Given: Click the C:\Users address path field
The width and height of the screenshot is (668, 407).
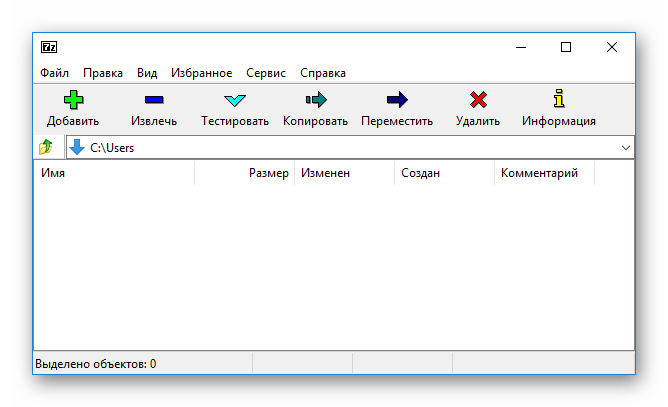Looking at the screenshot, I should pos(350,147).
